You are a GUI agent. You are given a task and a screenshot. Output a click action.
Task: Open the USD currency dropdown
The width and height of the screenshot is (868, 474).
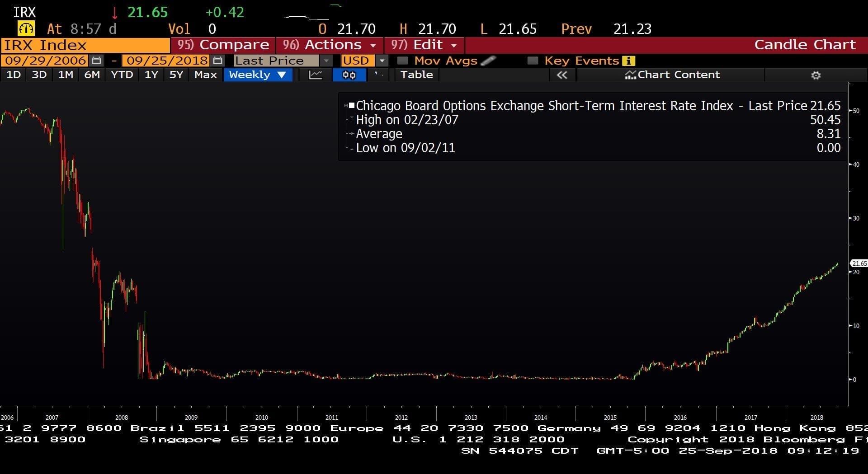click(382, 61)
